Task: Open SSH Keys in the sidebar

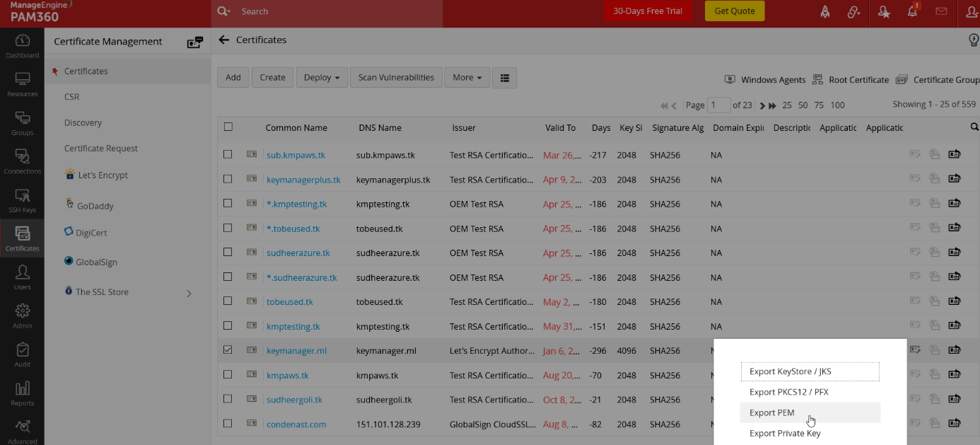Action: tap(22, 201)
